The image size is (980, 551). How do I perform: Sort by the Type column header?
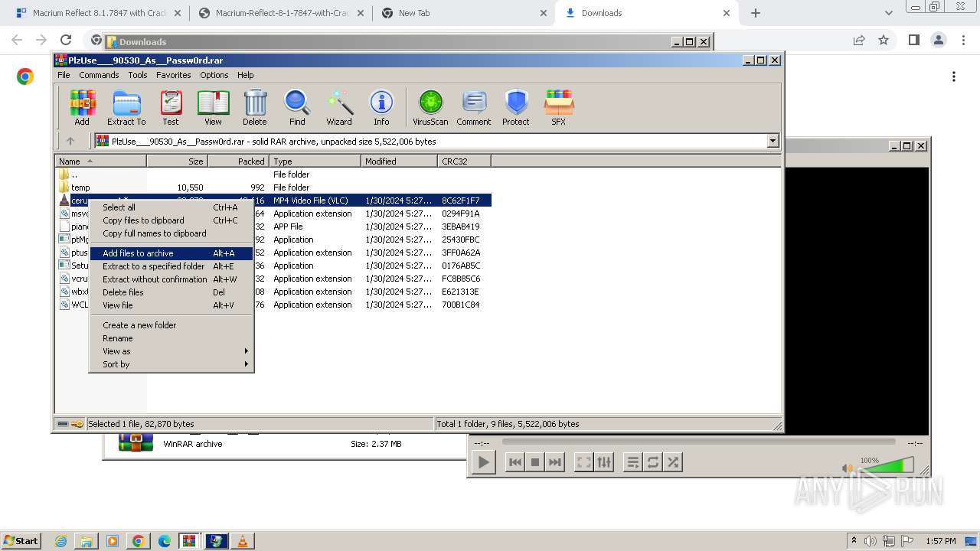(315, 161)
